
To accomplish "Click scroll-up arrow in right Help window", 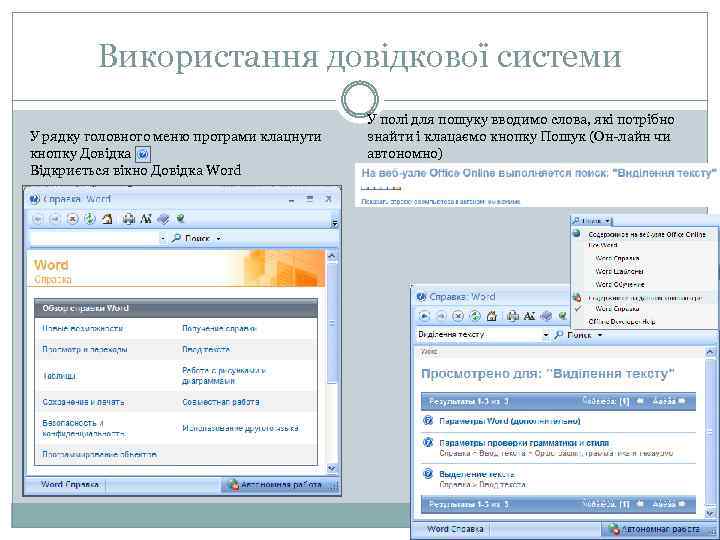I will click(x=710, y=352).
